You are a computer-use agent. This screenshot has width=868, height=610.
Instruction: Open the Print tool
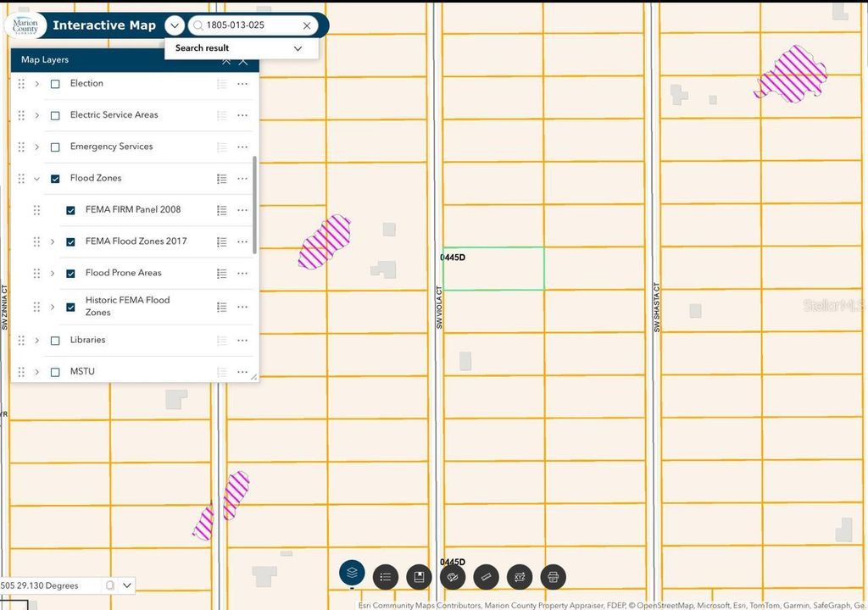(x=553, y=577)
